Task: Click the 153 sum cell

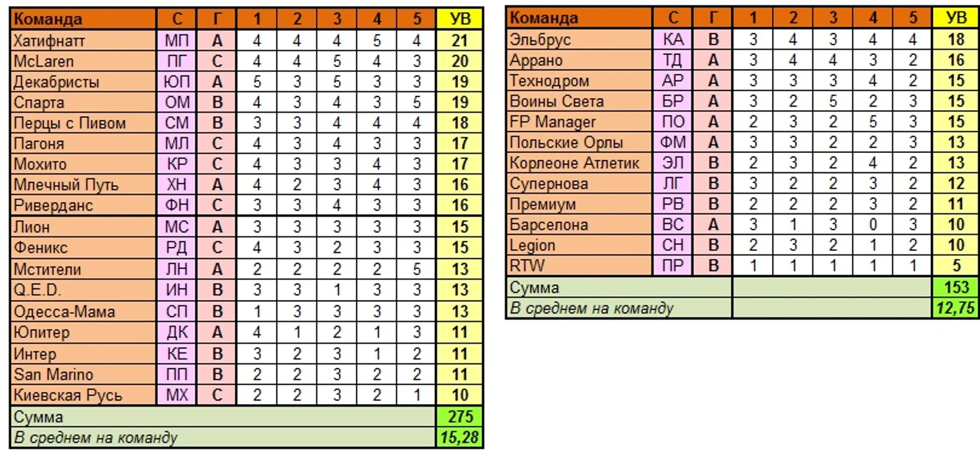Action: (x=956, y=287)
